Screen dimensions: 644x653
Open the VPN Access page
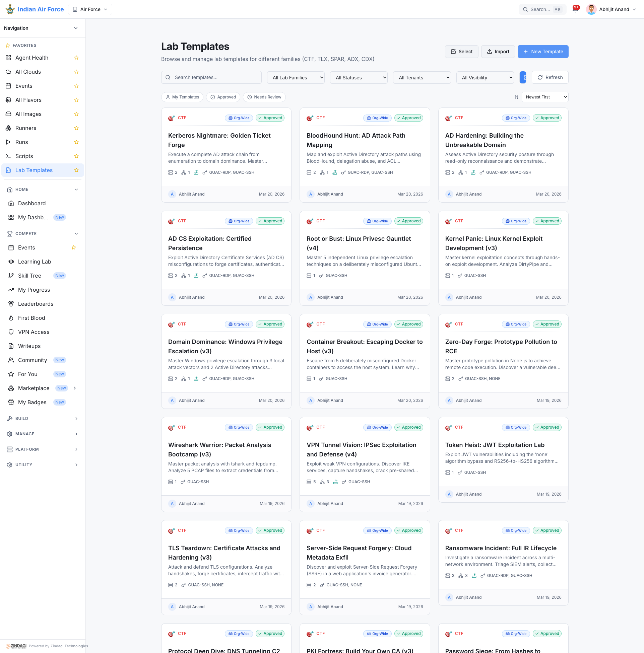pos(34,332)
